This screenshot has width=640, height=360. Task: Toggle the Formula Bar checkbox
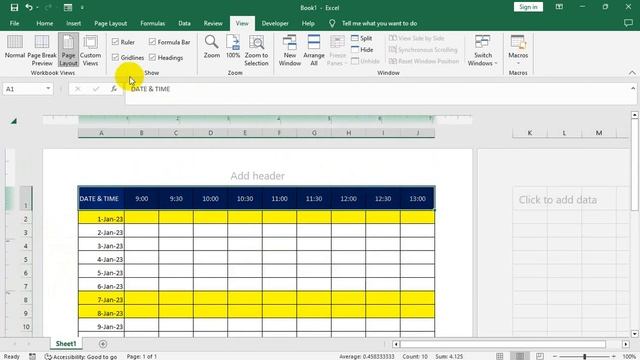152,42
